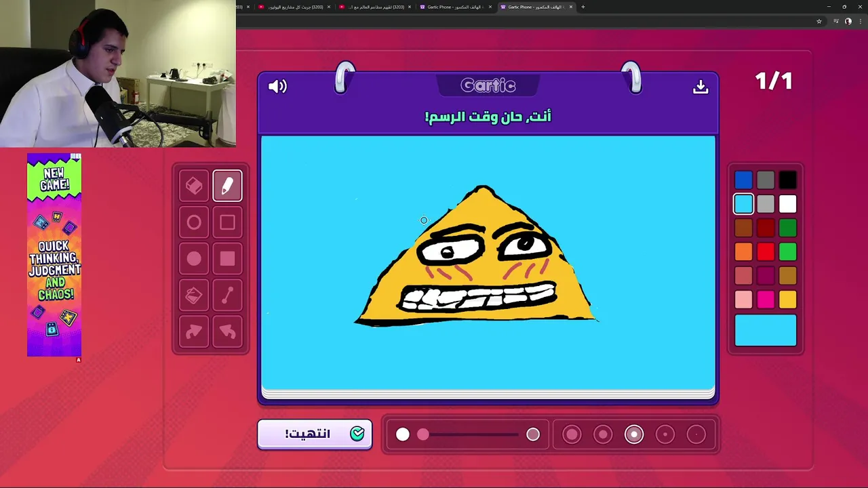Choose the largest brush size

tap(572, 434)
